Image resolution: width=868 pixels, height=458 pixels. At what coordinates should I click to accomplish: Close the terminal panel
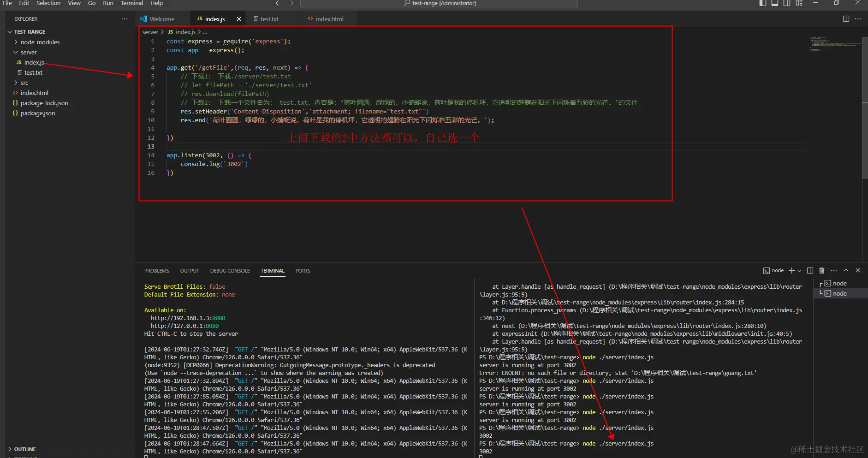(x=858, y=270)
